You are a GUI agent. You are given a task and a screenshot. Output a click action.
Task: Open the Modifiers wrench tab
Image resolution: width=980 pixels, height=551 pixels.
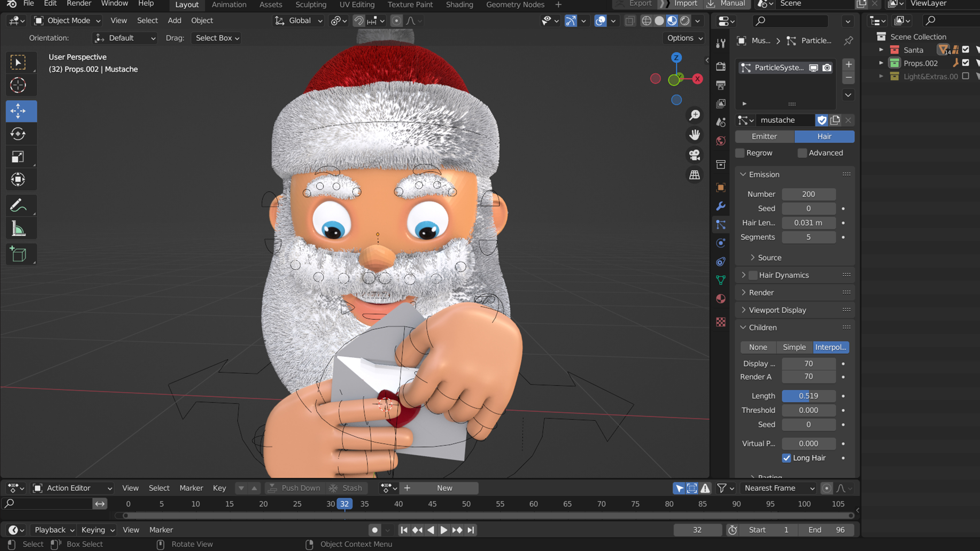click(721, 206)
